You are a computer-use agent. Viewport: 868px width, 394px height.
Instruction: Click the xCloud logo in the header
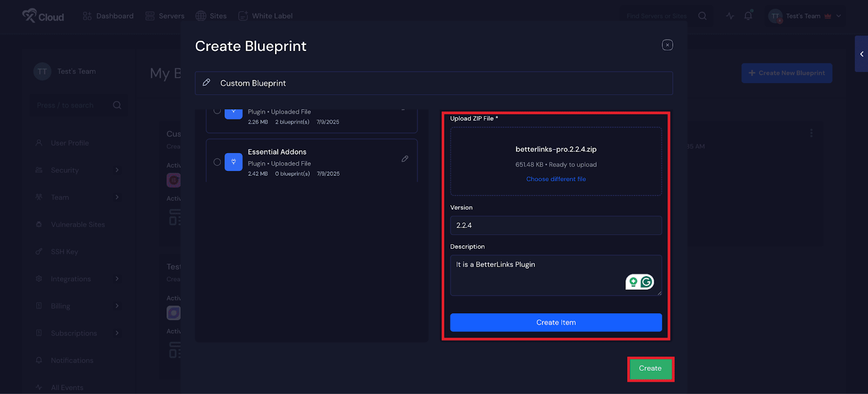point(43,16)
